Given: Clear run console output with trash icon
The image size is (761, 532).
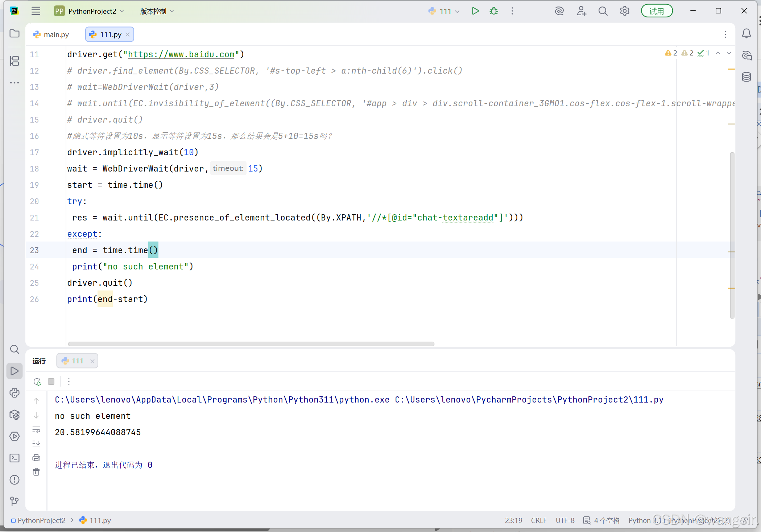Looking at the screenshot, I should (36, 472).
